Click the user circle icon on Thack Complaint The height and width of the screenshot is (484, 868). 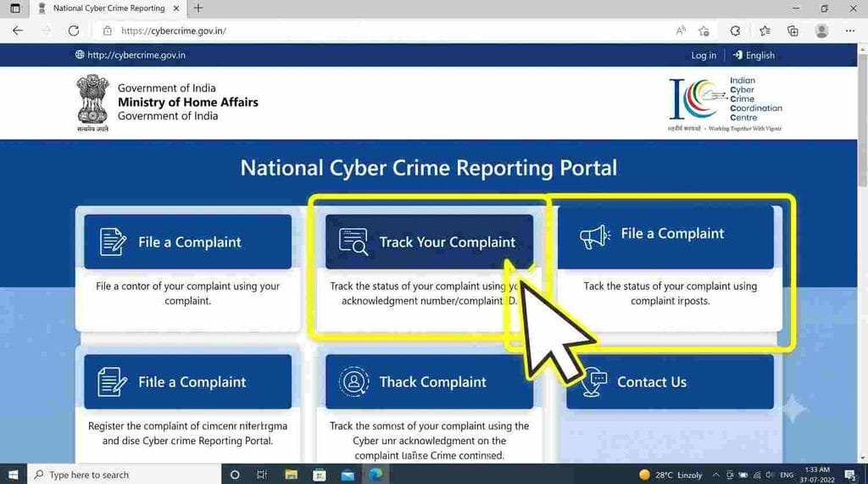(x=353, y=381)
